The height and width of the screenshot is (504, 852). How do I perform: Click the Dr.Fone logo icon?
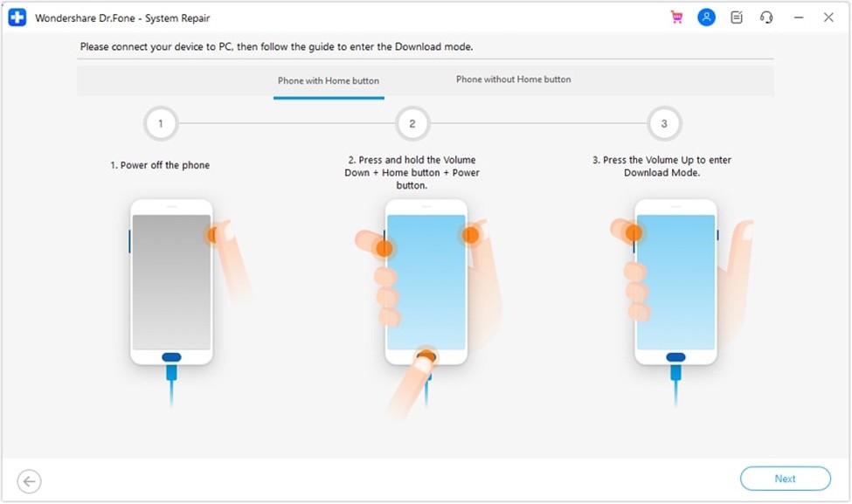coord(17,17)
